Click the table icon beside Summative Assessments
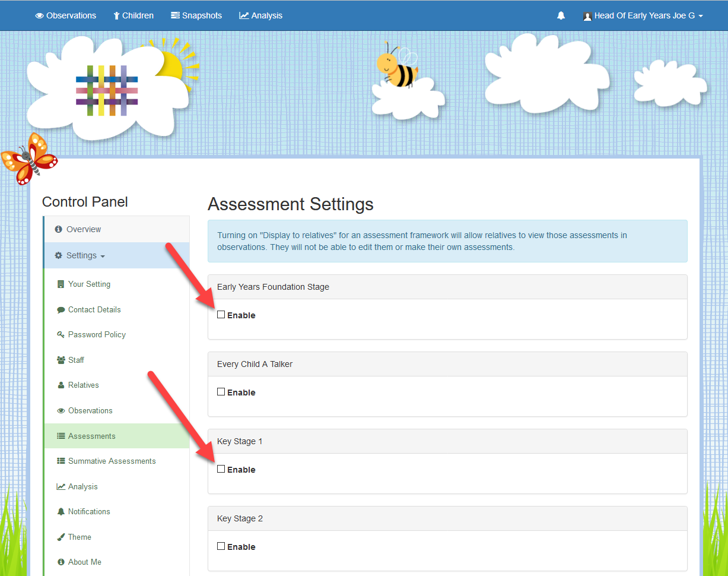The width and height of the screenshot is (728, 576). click(61, 461)
